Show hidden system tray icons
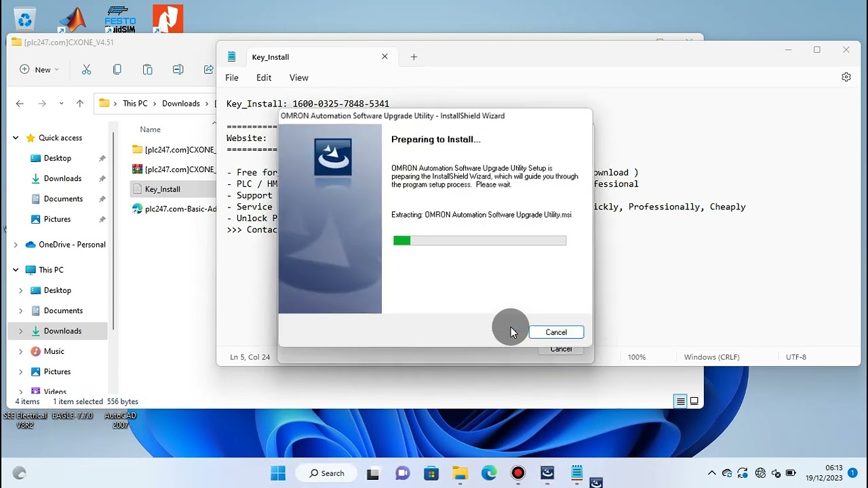Image resolution: width=868 pixels, height=488 pixels. tap(711, 473)
